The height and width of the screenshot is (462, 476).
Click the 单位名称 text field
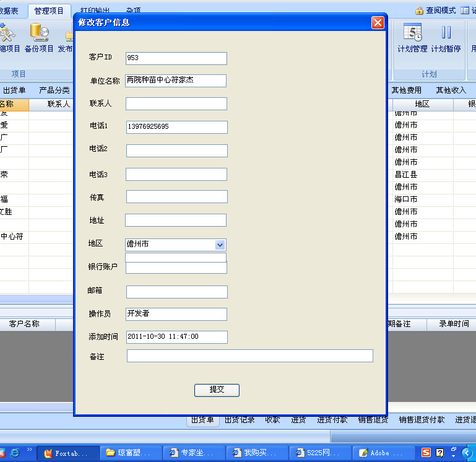point(176,81)
